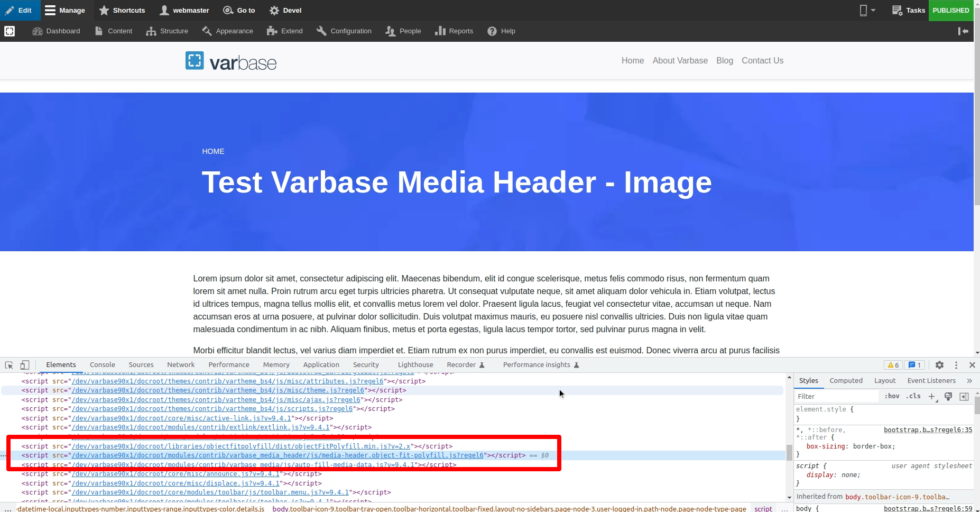Screen dimensions: 980x512
Task: Click the script breadcrumb in DOM path
Action: click(763, 508)
